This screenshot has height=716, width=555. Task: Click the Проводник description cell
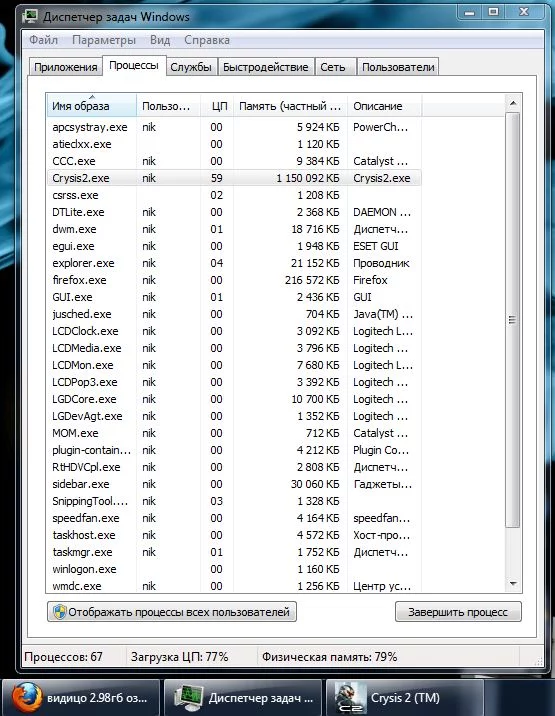coord(381,263)
